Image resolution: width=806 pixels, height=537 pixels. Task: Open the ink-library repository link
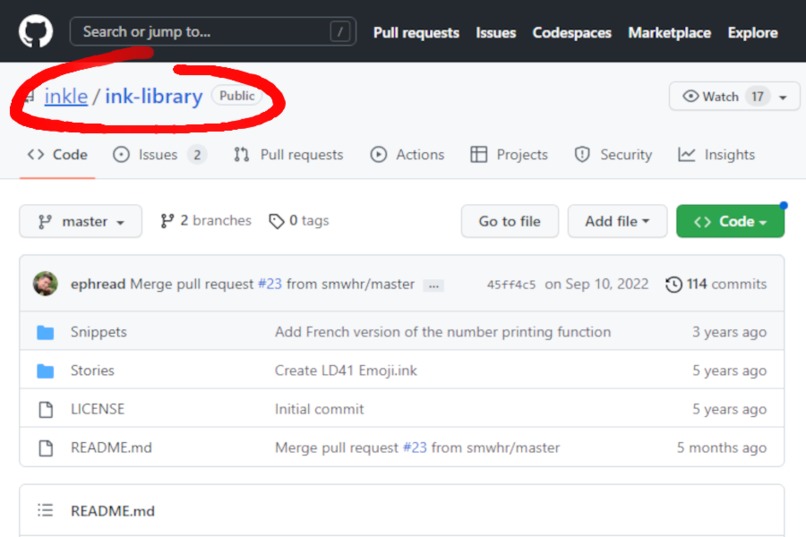(154, 96)
